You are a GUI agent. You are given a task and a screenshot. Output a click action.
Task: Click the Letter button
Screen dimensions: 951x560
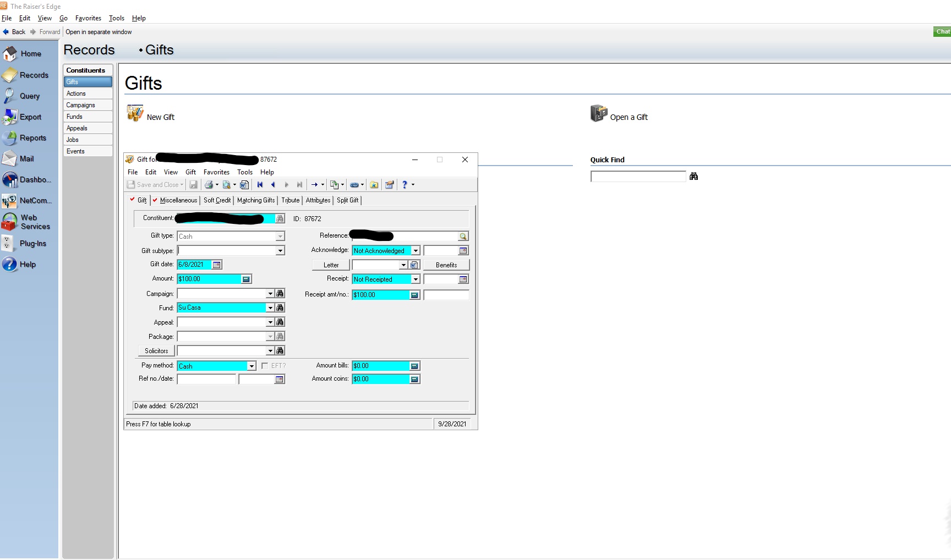coord(331,265)
